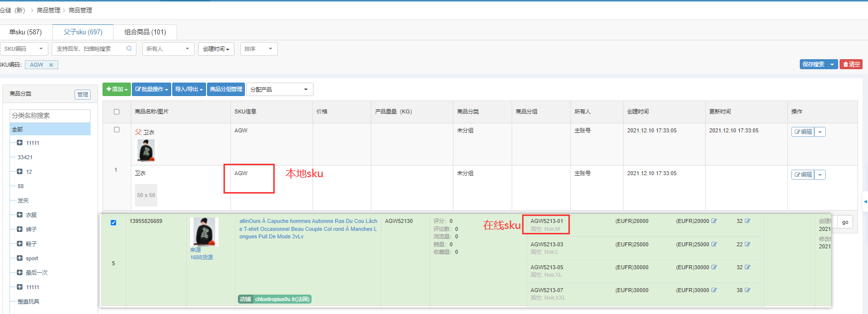
Task: Uncheck the 13955826689 listing checkbox
Action: [113, 222]
